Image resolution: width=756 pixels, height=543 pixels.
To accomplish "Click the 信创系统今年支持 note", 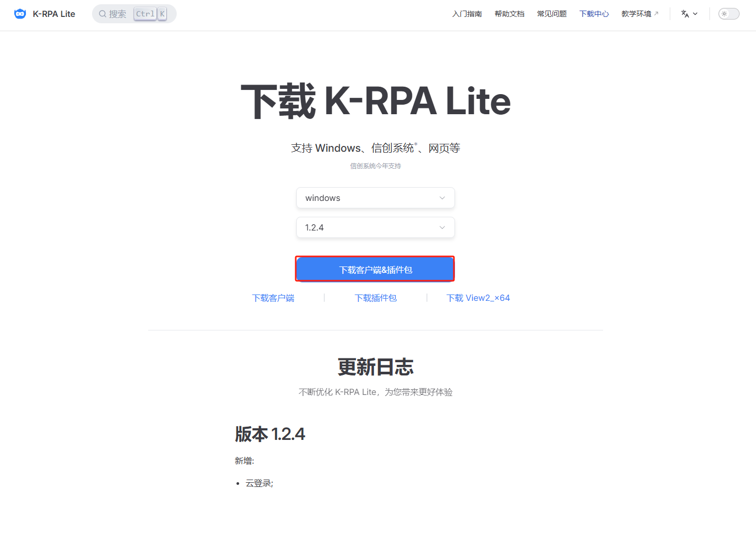I will tap(376, 166).
